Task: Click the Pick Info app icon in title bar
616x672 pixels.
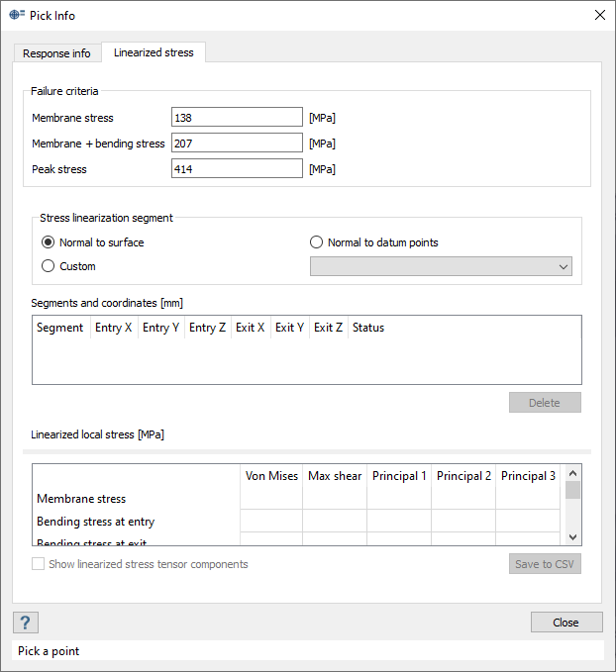Action: 17,15
